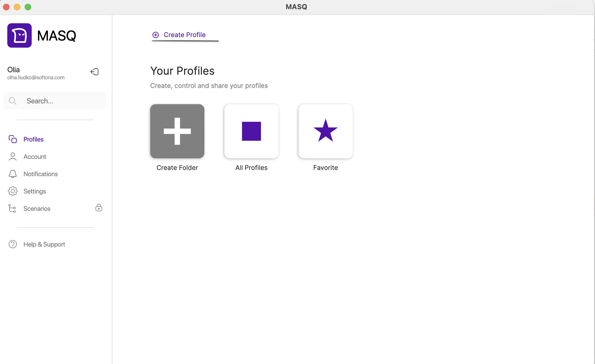Open the Scenarios section
Image resolution: width=595 pixels, height=364 pixels.
pyautogui.click(x=37, y=209)
